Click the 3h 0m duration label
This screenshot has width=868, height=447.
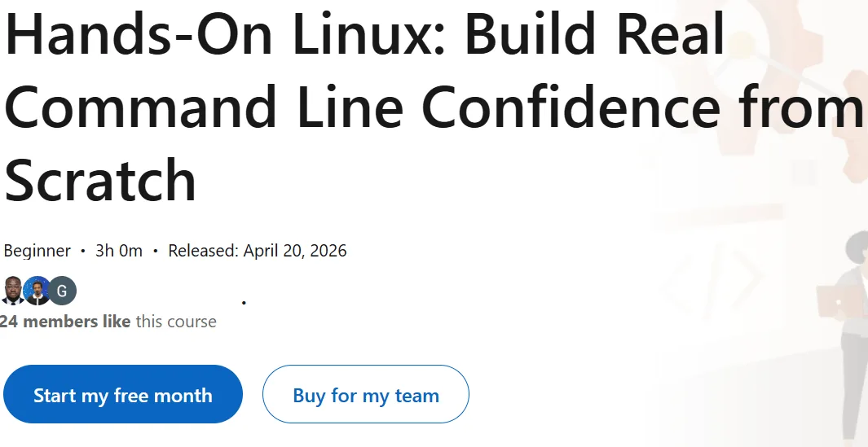click(119, 251)
